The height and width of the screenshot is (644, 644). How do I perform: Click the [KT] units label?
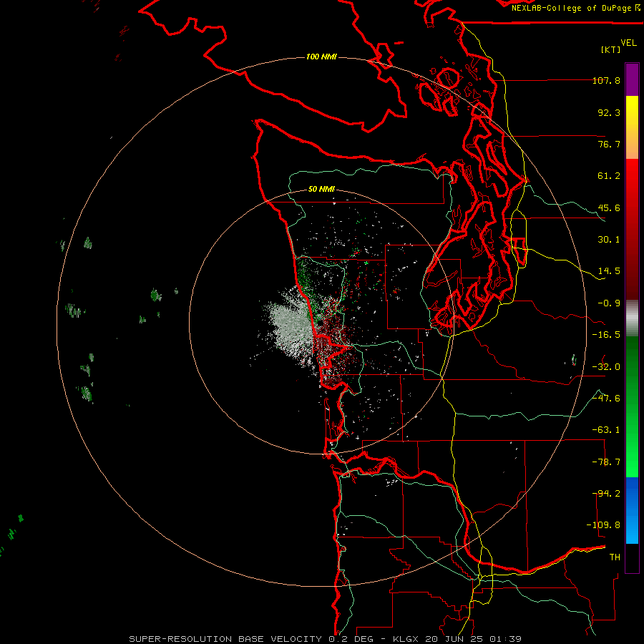pyautogui.click(x=611, y=49)
